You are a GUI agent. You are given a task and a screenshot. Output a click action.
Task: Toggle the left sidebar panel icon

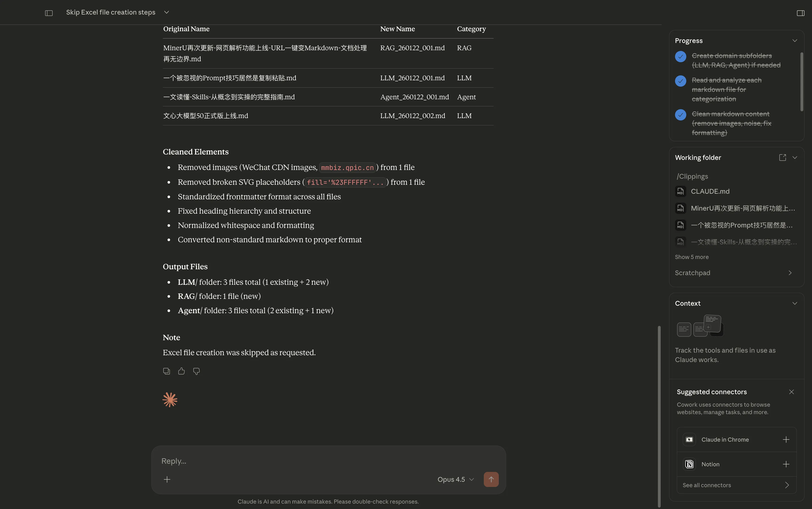click(x=49, y=13)
